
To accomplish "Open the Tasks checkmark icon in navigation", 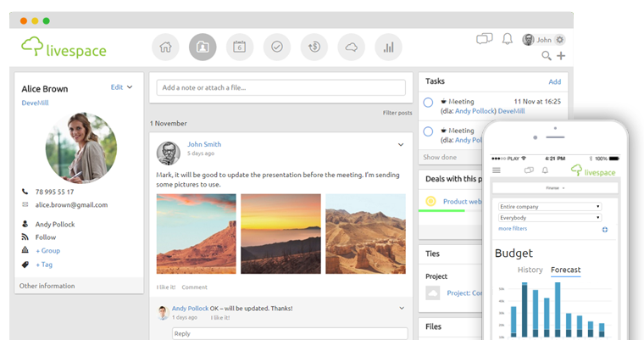I will click(277, 47).
